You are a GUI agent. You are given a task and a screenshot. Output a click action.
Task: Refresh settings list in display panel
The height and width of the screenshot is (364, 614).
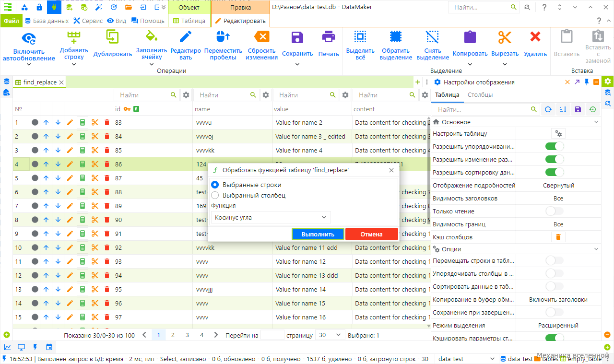click(548, 110)
